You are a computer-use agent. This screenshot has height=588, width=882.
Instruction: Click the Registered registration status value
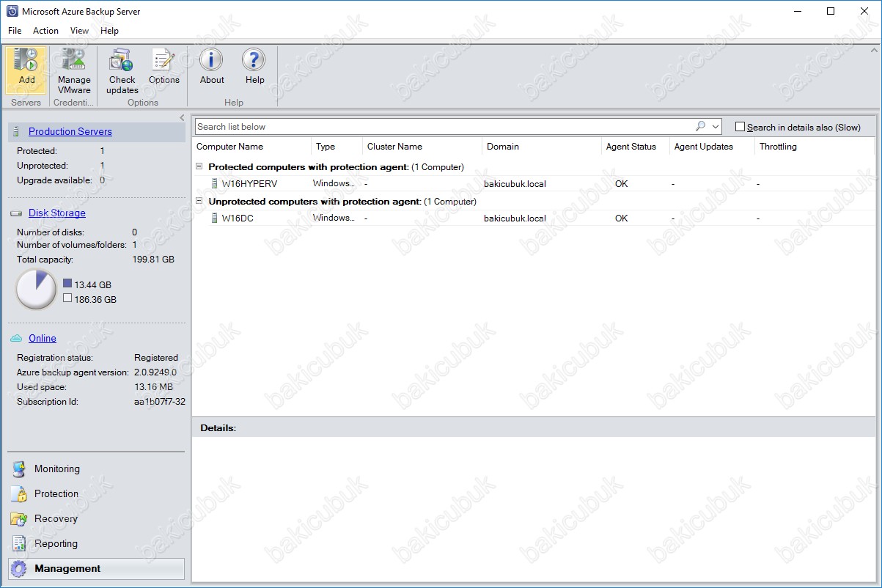(156, 358)
